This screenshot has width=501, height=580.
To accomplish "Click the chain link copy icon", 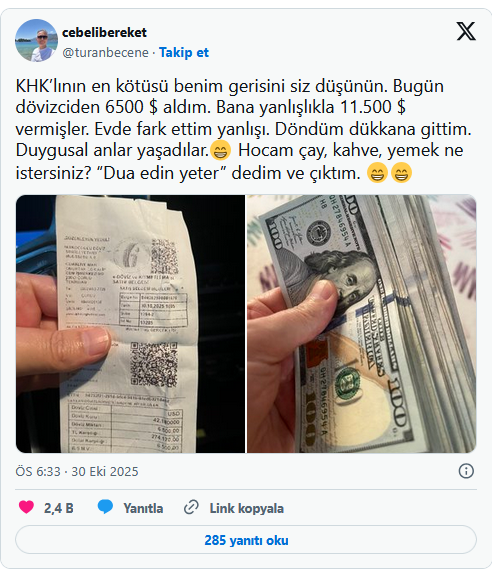I will 191,507.
